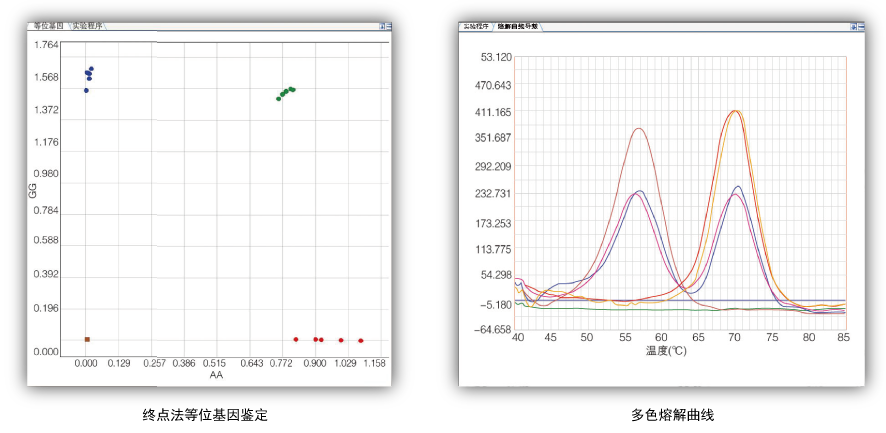The height and width of the screenshot is (433, 886).
Task: Open 实验程序 tab in the left panel
Action: click(x=88, y=26)
